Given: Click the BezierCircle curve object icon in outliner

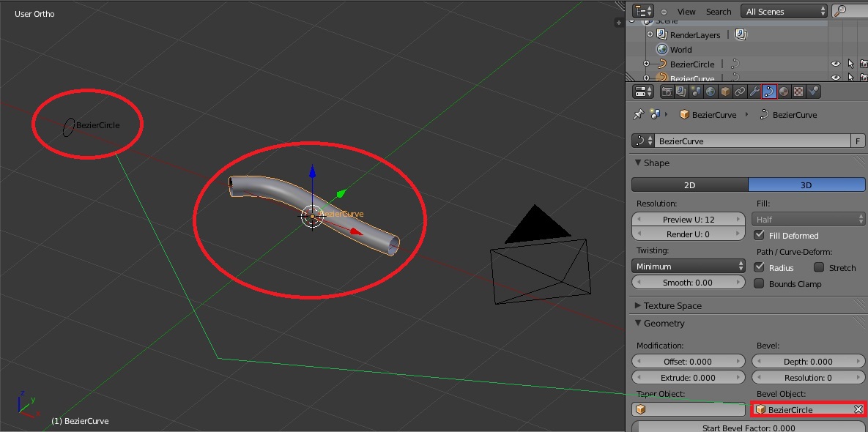Looking at the screenshot, I should tap(661, 64).
